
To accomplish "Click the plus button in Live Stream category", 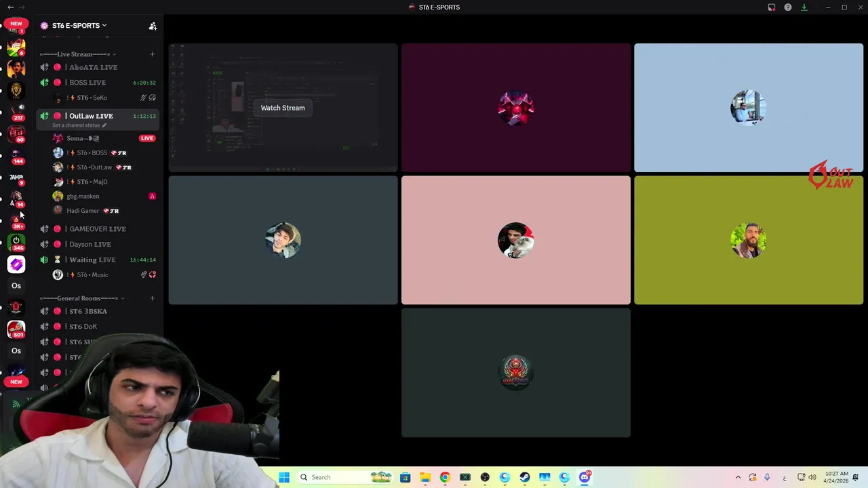I will click(152, 54).
